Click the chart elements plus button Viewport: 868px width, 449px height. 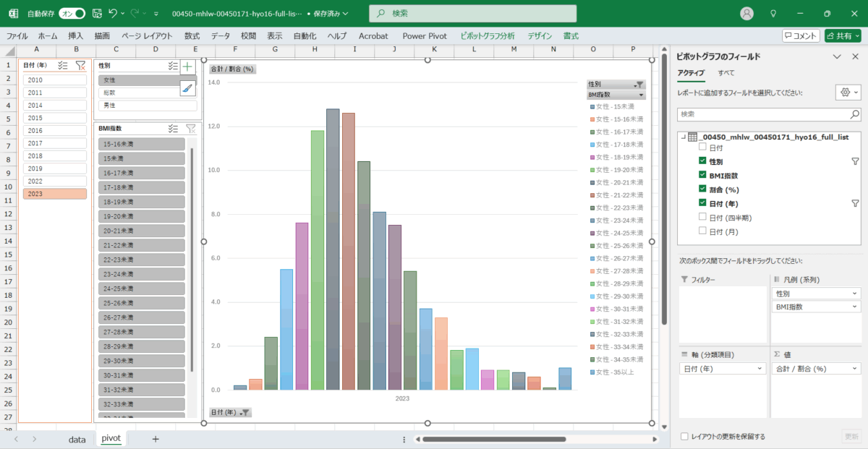[187, 67]
